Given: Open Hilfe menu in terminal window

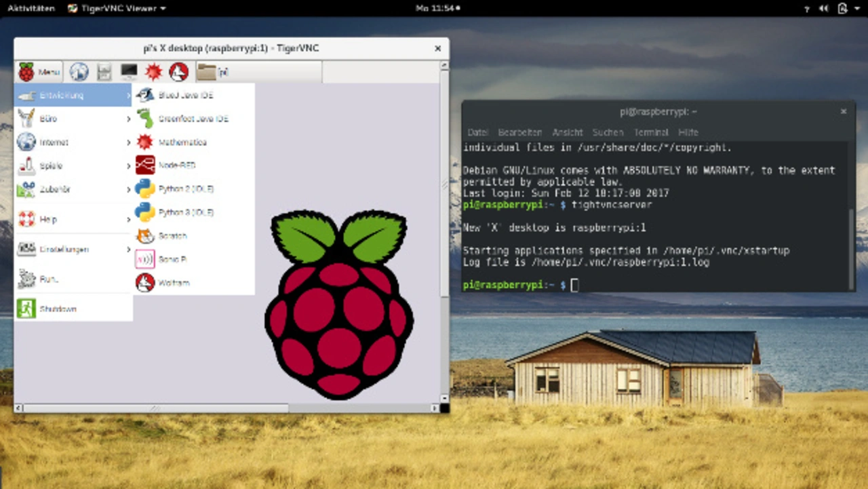Looking at the screenshot, I should [688, 132].
